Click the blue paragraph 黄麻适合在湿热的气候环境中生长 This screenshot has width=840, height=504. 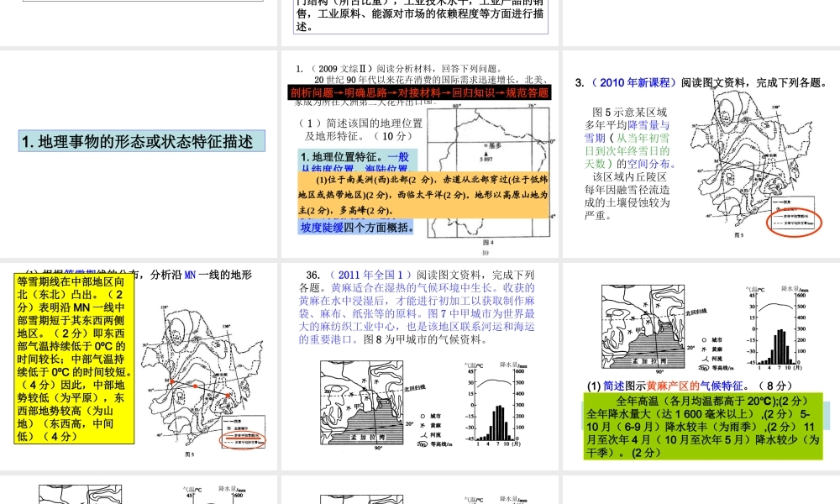pyautogui.click(x=417, y=313)
